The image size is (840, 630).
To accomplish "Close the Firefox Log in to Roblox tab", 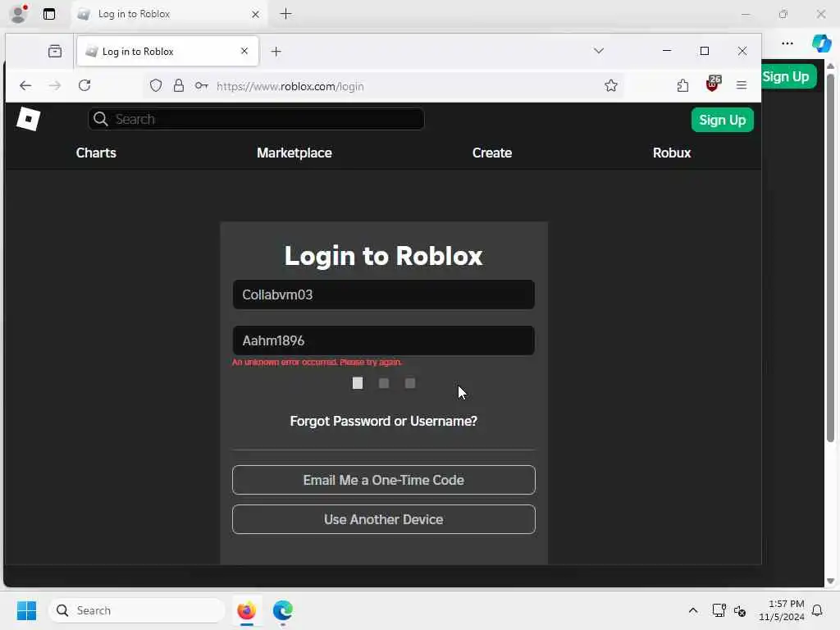I will click(x=244, y=51).
